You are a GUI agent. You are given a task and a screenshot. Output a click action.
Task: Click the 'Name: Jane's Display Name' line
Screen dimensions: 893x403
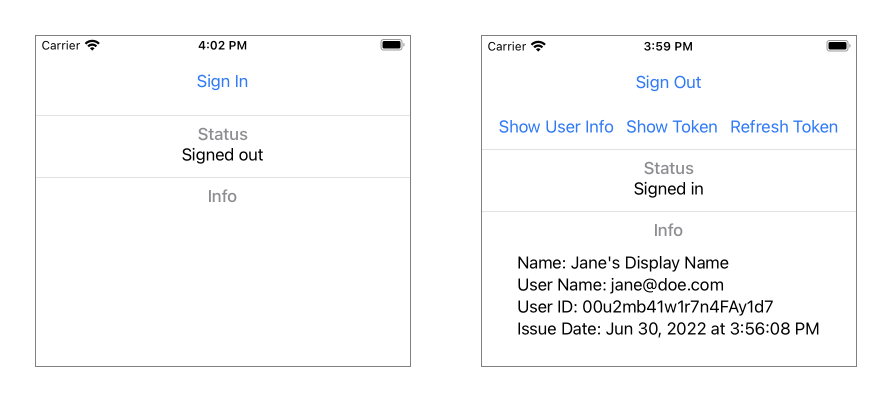622,263
